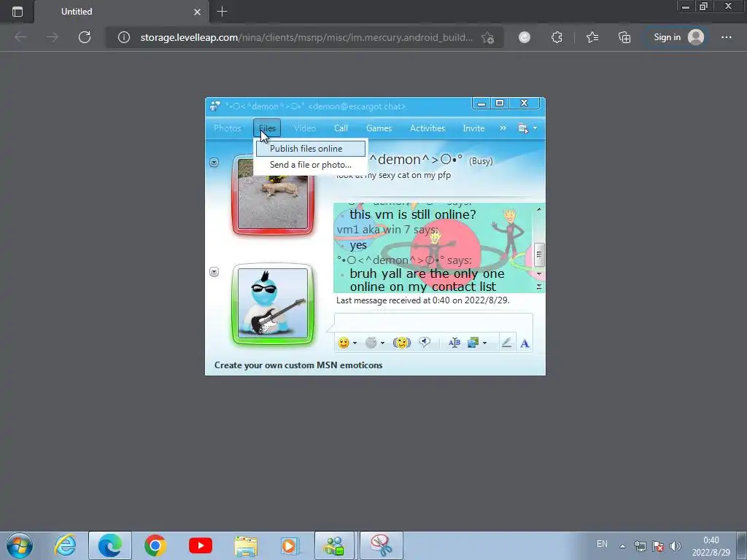The width and height of the screenshot is (747, 560).
Task: Click the gray circular extension icon
Action: [x=525, y=37]
